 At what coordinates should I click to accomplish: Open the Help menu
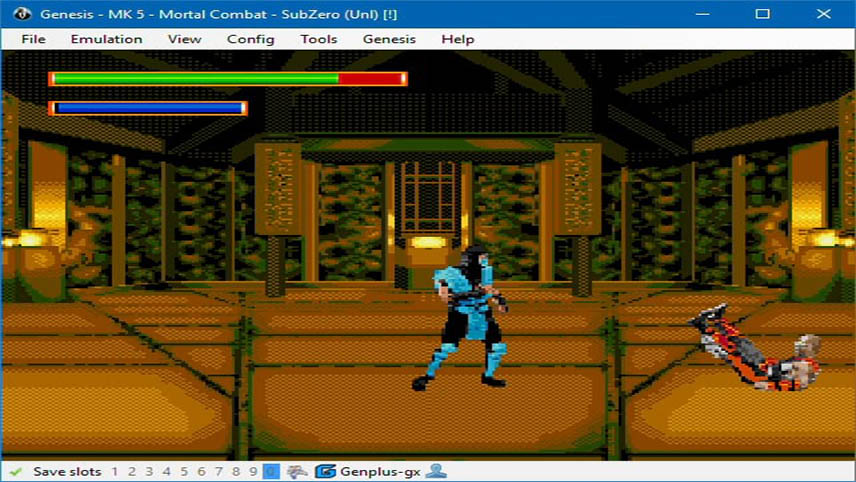pyautogui.click(x=457, y=39)
